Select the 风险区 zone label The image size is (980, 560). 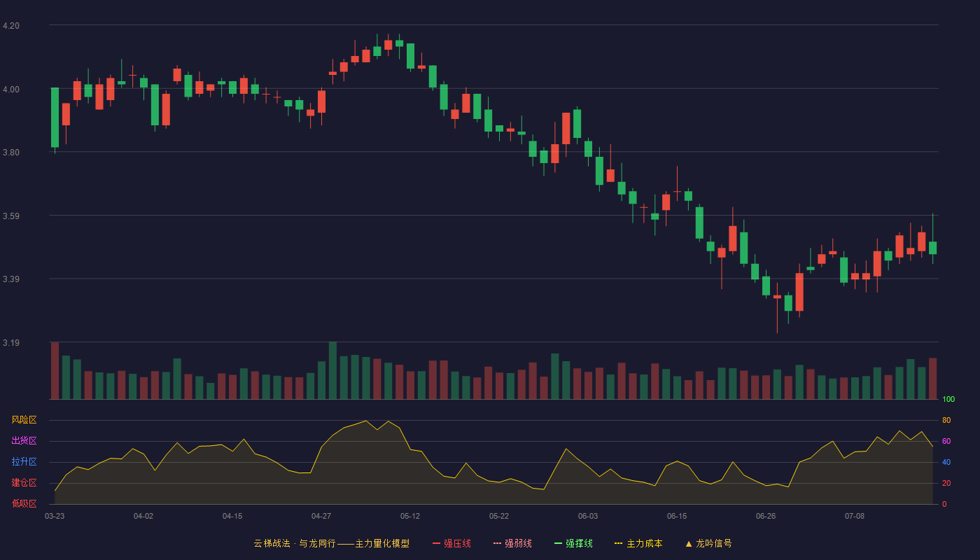pyautogui.click(x=24, y=420)
